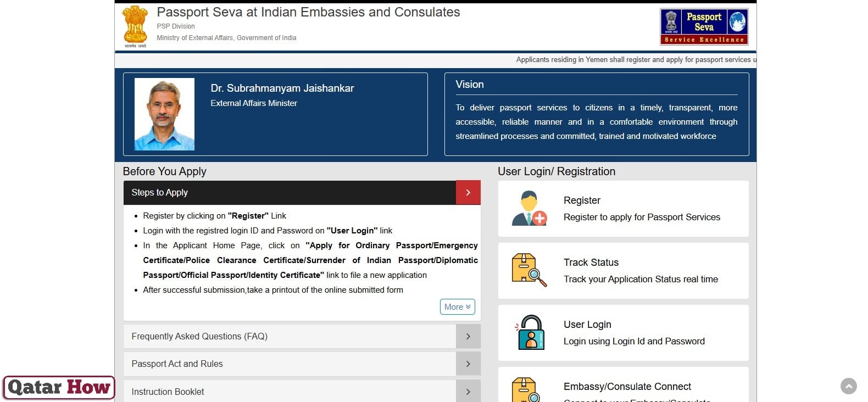Click the User Login link title
Viewport: 868px width, 402px height.
587,325
